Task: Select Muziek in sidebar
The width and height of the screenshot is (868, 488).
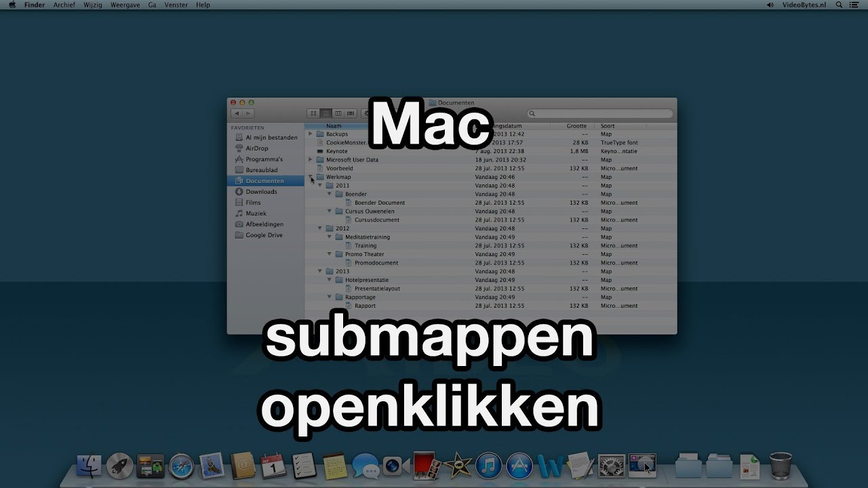Action: click(266, 213)
